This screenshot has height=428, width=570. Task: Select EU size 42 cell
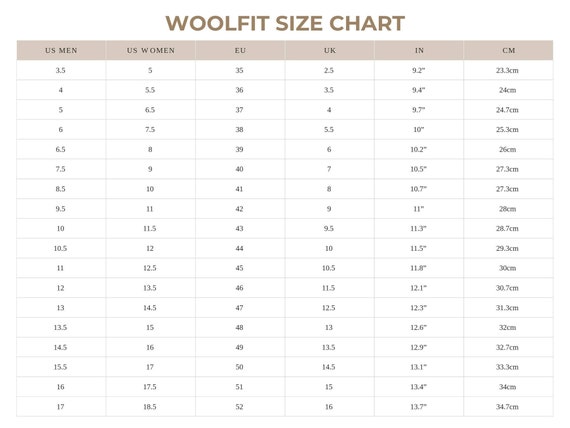click(x=240, y=209)
